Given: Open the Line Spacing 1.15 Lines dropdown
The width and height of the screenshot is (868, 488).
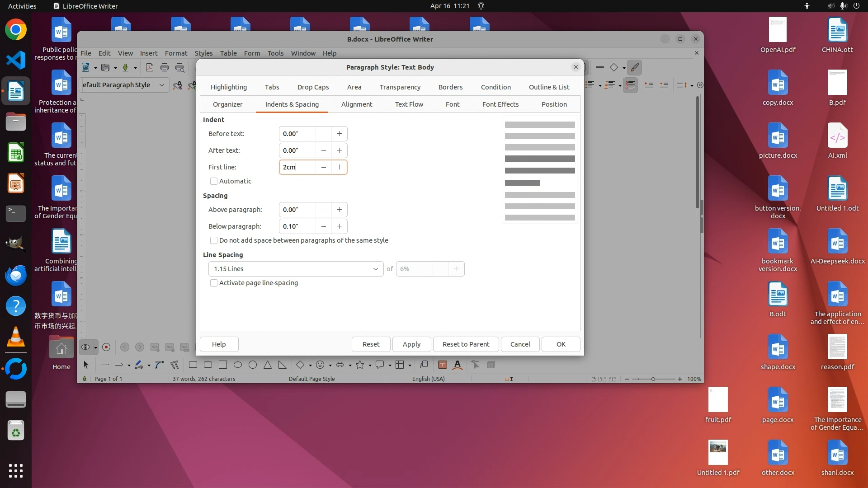Looking at the screenshot, I should [x=296, y=269].
